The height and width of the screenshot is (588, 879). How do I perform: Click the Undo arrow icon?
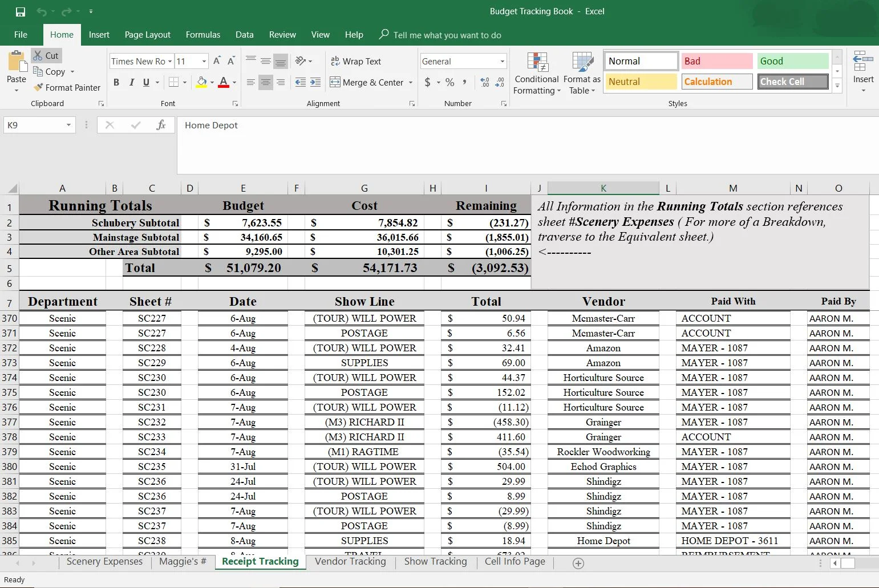tap(41, 11)
